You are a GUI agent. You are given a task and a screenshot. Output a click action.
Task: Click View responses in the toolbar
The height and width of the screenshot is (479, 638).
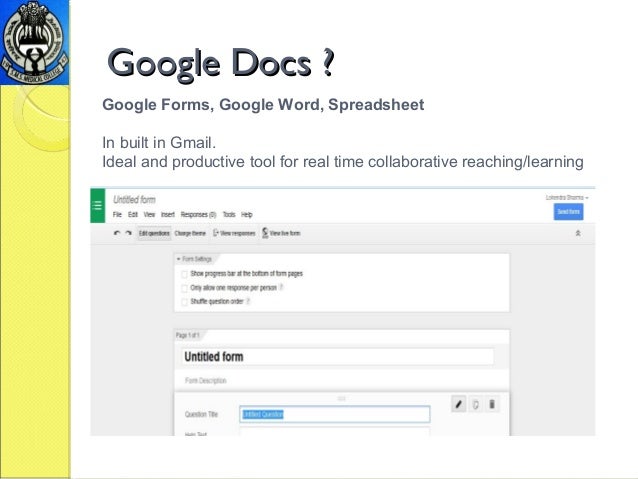[x=234, y=233]
